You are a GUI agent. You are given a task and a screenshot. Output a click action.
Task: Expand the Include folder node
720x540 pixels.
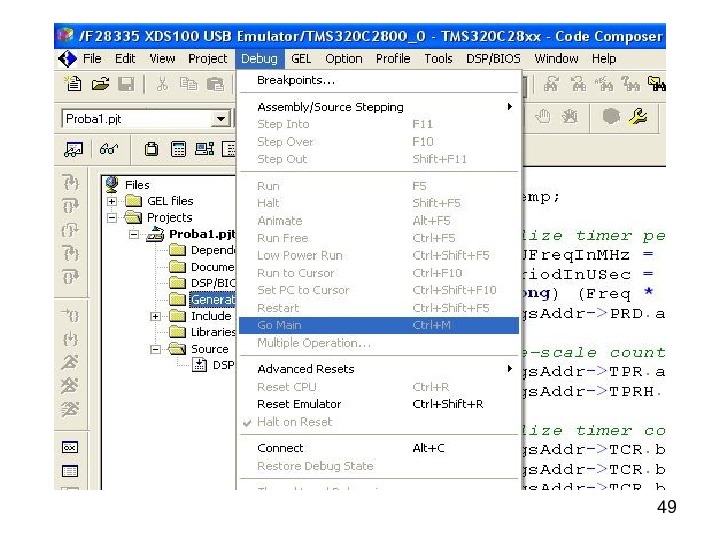pyautogui.click(x=155, y=316)
